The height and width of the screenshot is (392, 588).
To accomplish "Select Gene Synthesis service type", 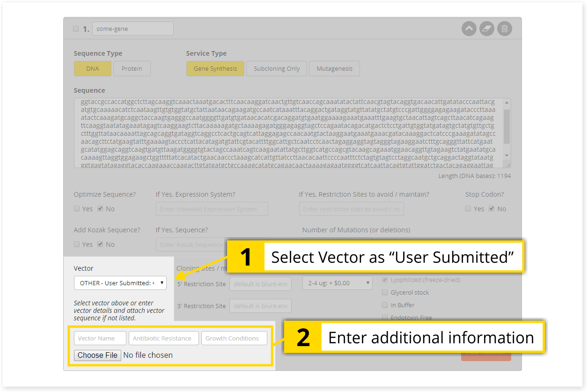I will tap(215, 68).
